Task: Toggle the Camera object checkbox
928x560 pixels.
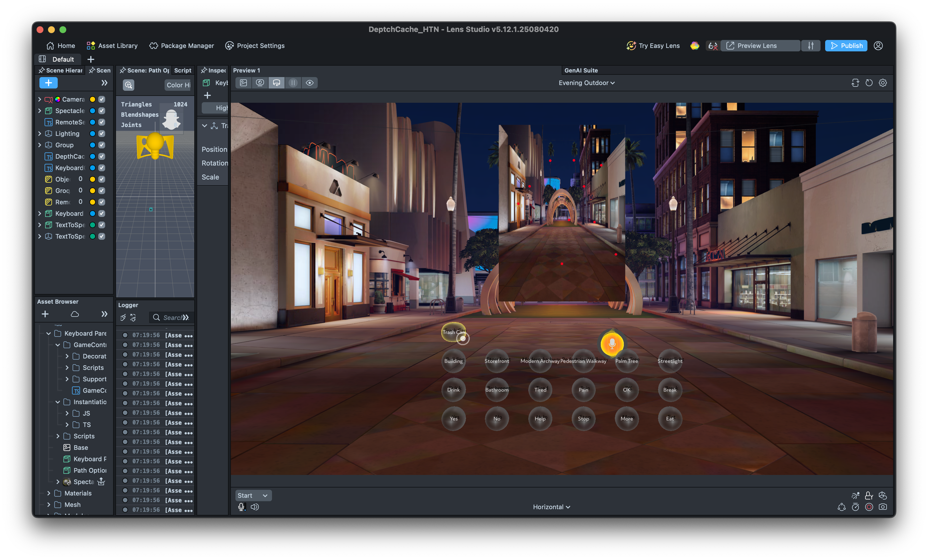Action: pos(102,99)
